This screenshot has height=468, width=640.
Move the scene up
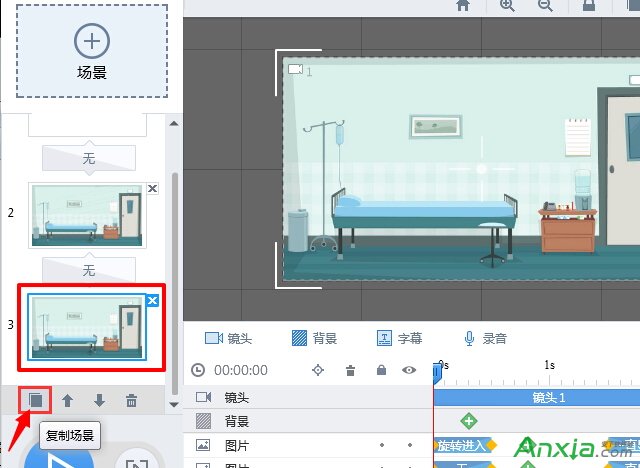point(67,401)
